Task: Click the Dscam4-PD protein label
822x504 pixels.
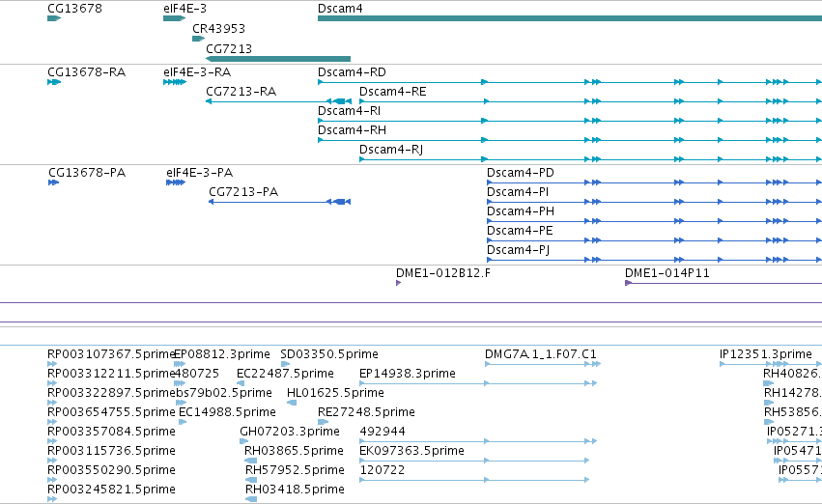Action: (521, 173)
